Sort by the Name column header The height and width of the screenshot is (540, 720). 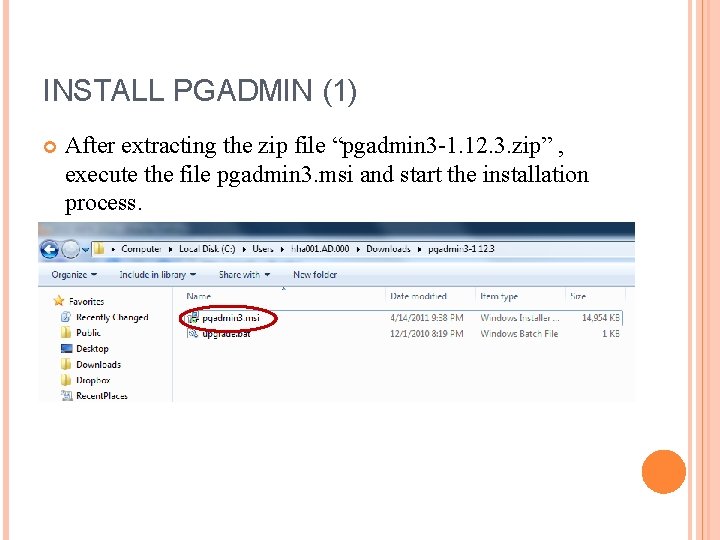pyautogui.click(x=198, y=296)
